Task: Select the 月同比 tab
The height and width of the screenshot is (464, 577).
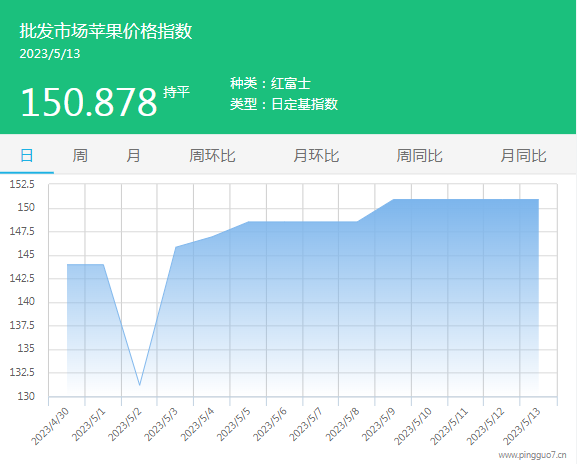Action: point(523,155)
